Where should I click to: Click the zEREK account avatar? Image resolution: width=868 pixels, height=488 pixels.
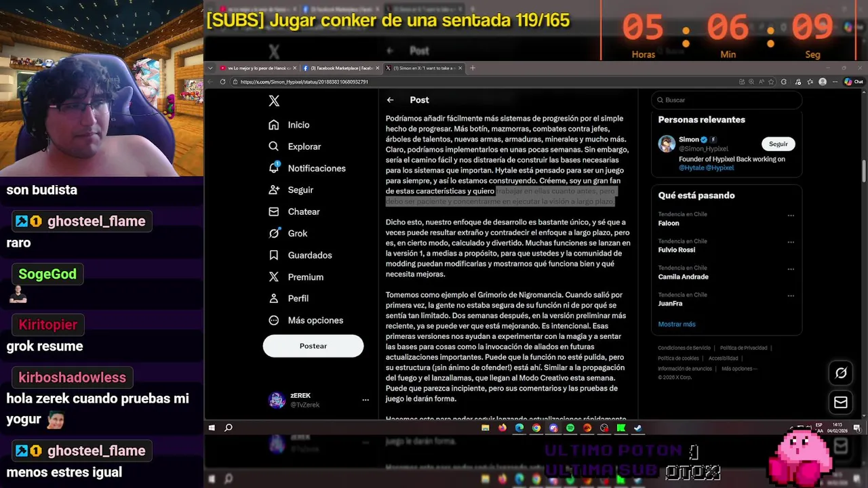pos(277,400)
